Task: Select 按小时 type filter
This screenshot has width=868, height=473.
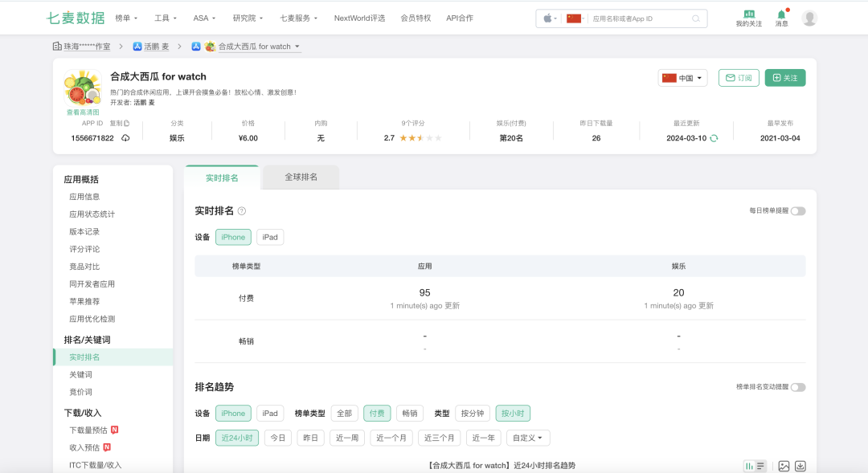Action: 513,414
